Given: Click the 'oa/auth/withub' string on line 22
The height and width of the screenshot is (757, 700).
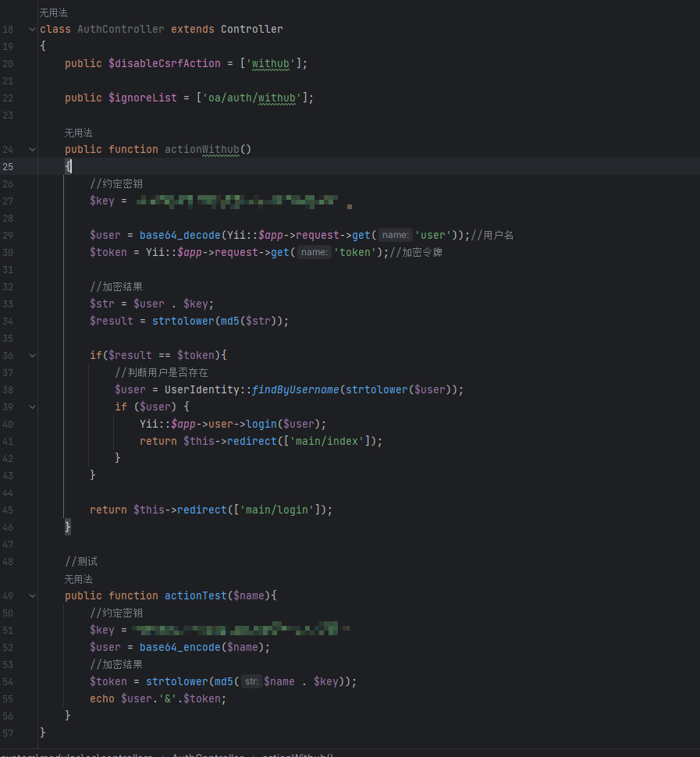Looking at the screenshot, I should (252, 98).
